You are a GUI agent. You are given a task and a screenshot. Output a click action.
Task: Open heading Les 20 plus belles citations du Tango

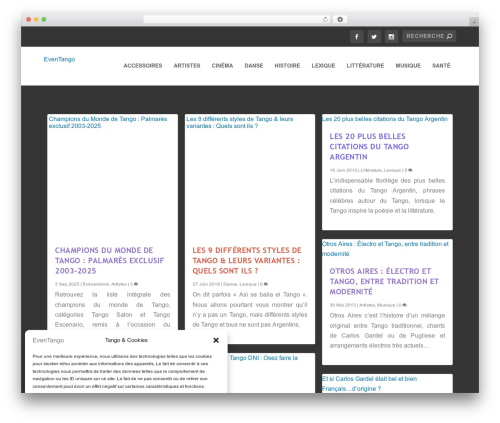(369, 146)
